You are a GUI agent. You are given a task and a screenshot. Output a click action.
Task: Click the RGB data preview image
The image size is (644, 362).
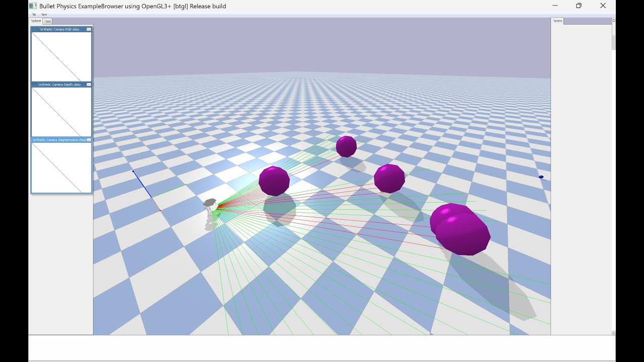[x=61, y=57]
